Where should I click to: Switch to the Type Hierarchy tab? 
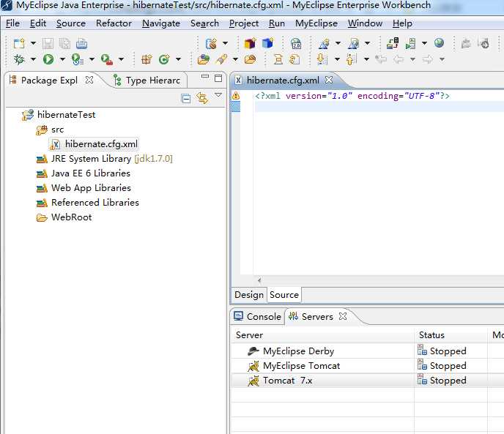click(x=147, y=81)
